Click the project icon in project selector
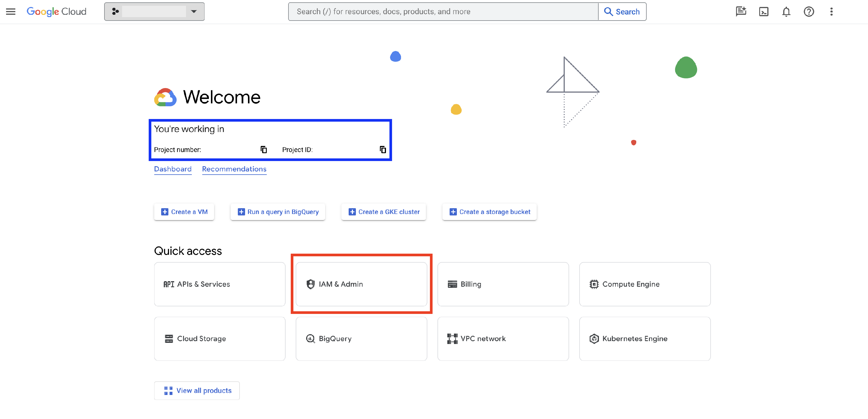Screen dimensions: 868x419 click(115, 12)
